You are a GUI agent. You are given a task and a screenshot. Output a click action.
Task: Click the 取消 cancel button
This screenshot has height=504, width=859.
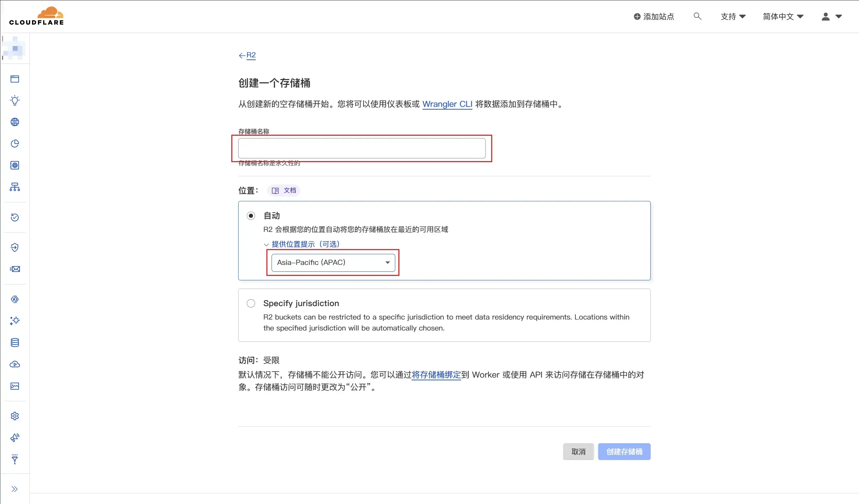578,451
